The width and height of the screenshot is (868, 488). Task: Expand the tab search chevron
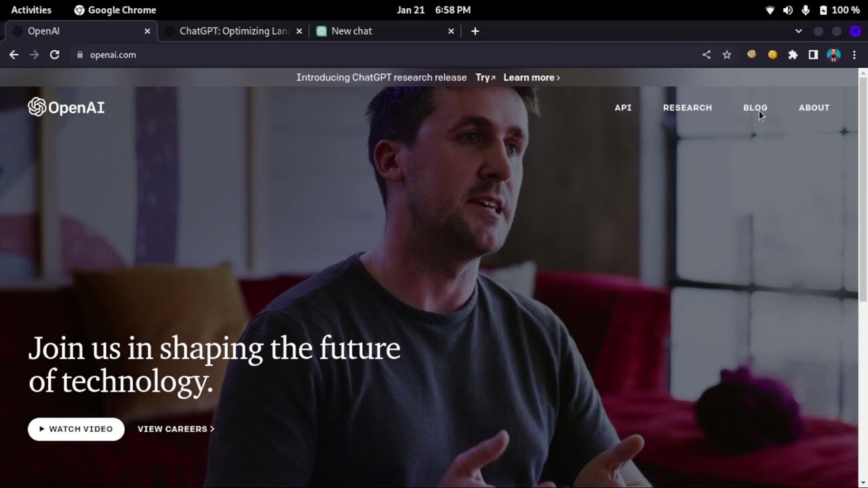(799, 31)
